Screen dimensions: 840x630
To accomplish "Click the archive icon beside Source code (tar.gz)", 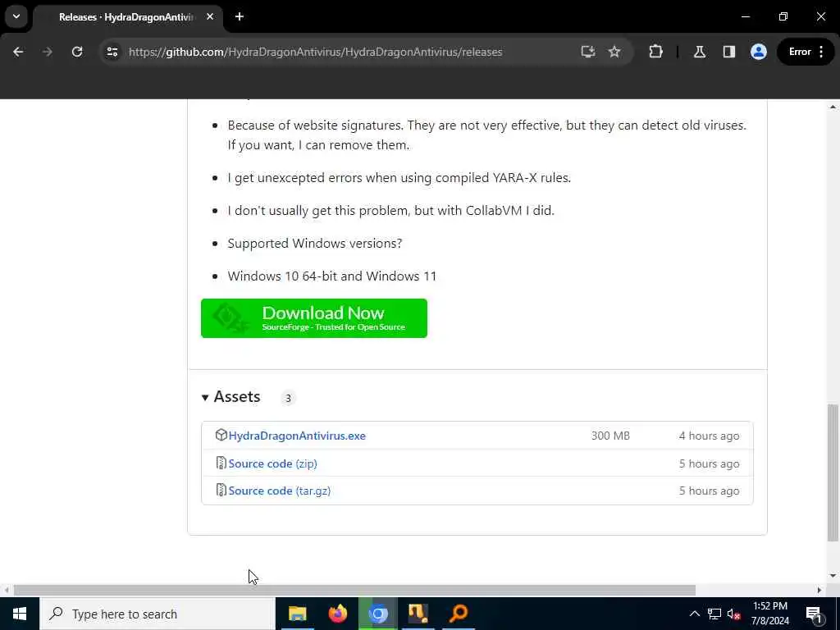I will click(221, 491).
